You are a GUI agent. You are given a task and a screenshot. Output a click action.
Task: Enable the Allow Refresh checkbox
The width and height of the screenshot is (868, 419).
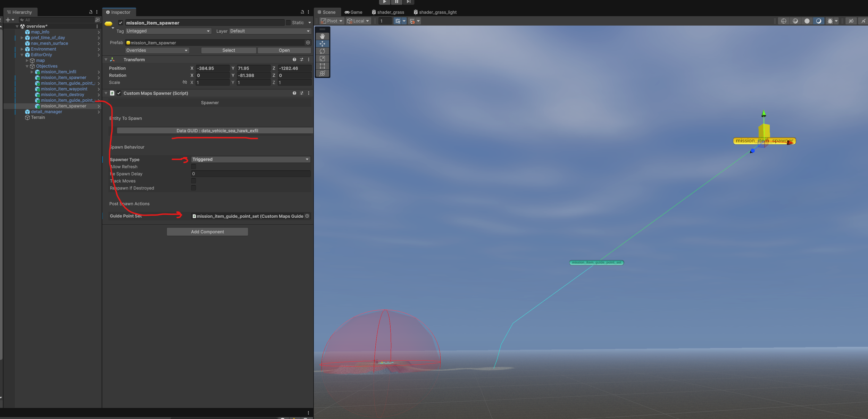[193, 167]
